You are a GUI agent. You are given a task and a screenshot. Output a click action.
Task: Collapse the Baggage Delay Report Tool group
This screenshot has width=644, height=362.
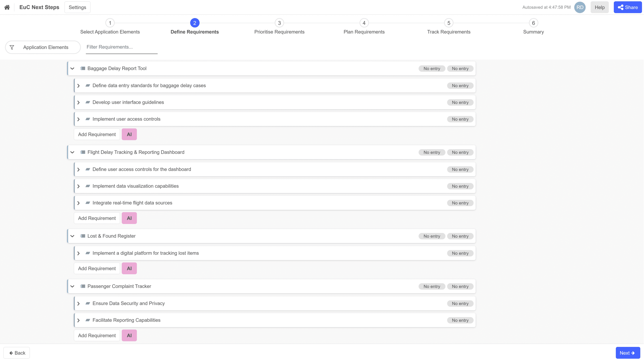click(x=72, y=68)
